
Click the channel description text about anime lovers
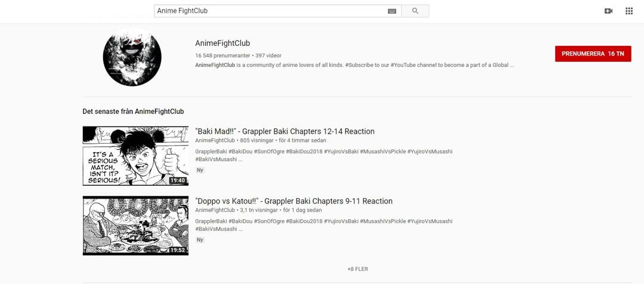[x=354, y=65]
